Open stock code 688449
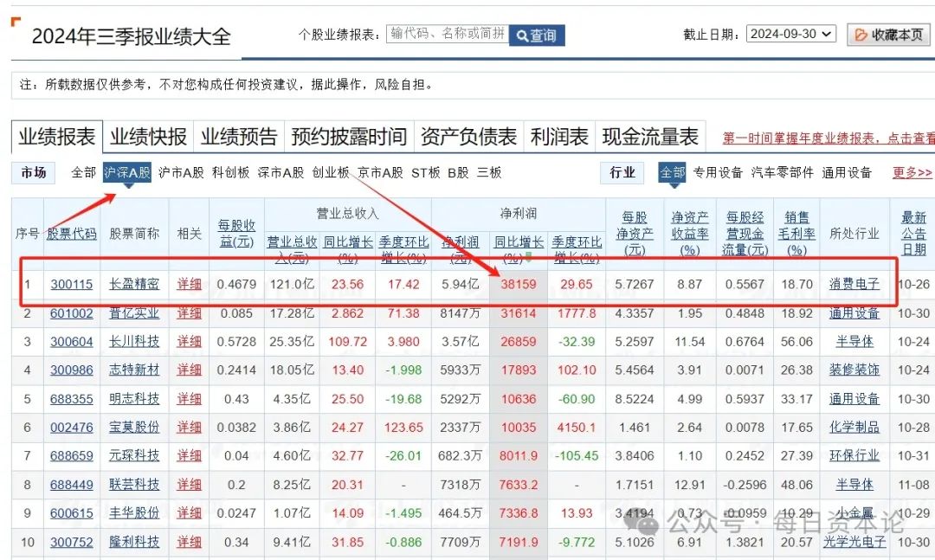 coord(72,485)
